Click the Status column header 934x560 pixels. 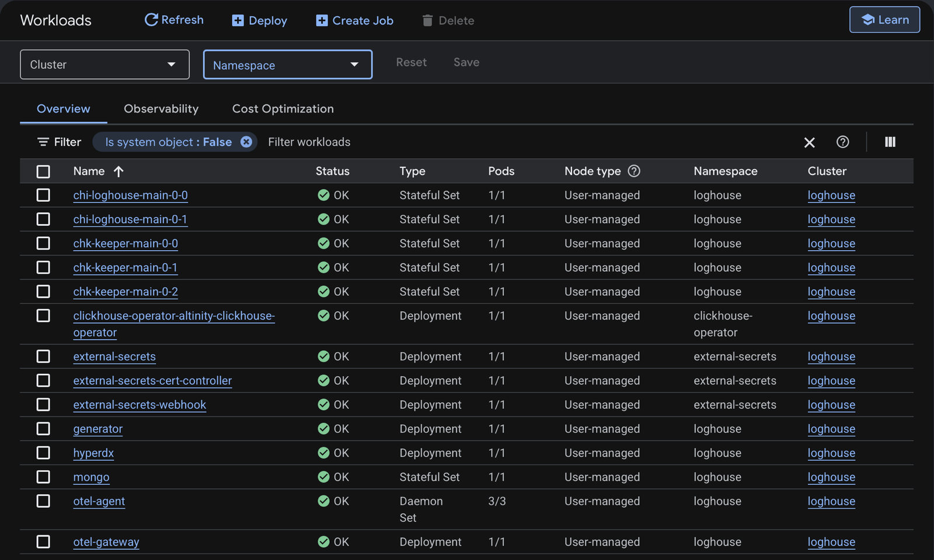pyautogui.click(x=333, y=171)
